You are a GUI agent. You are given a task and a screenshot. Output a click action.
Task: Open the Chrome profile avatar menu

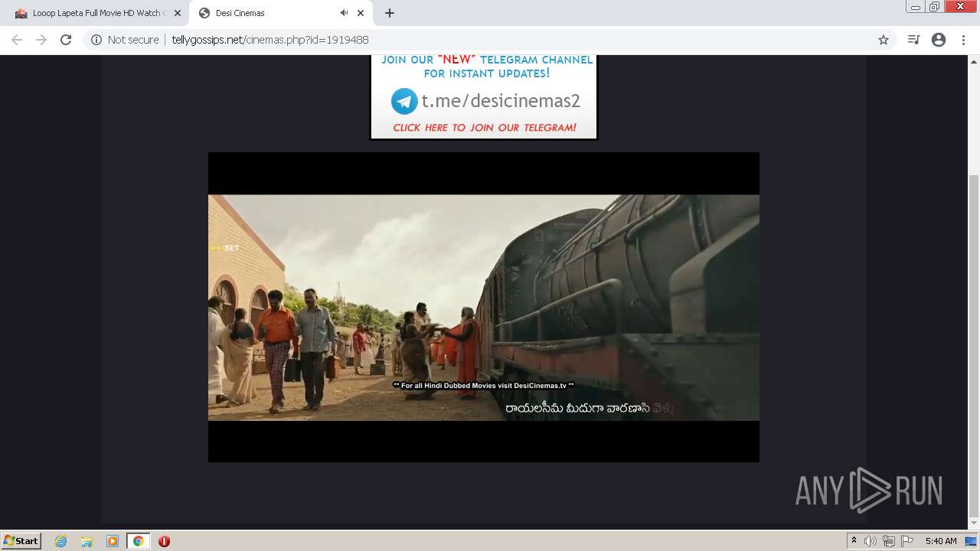coord(939,40)
